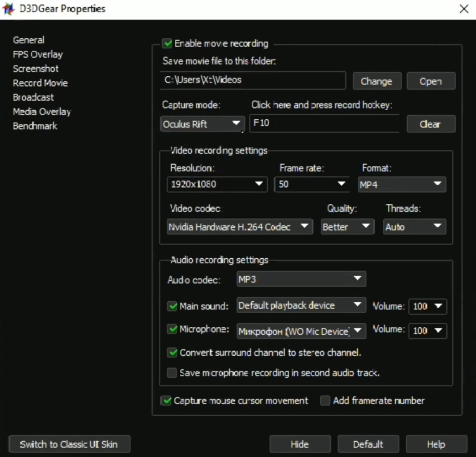Switch to FPS Overlay settings
This screenshot has width=476, height=457.
pos(38,54)
